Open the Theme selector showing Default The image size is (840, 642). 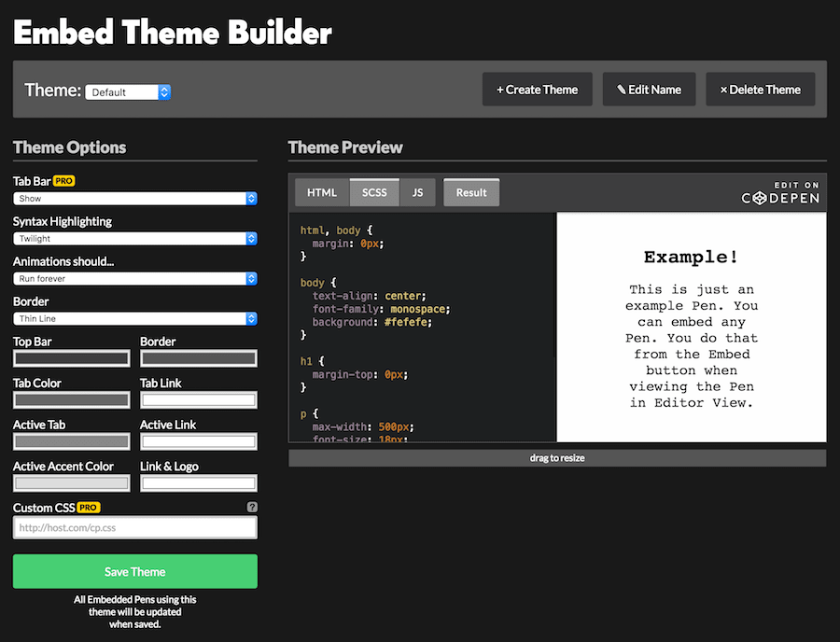pyautogui.click(x=128, y=91)
